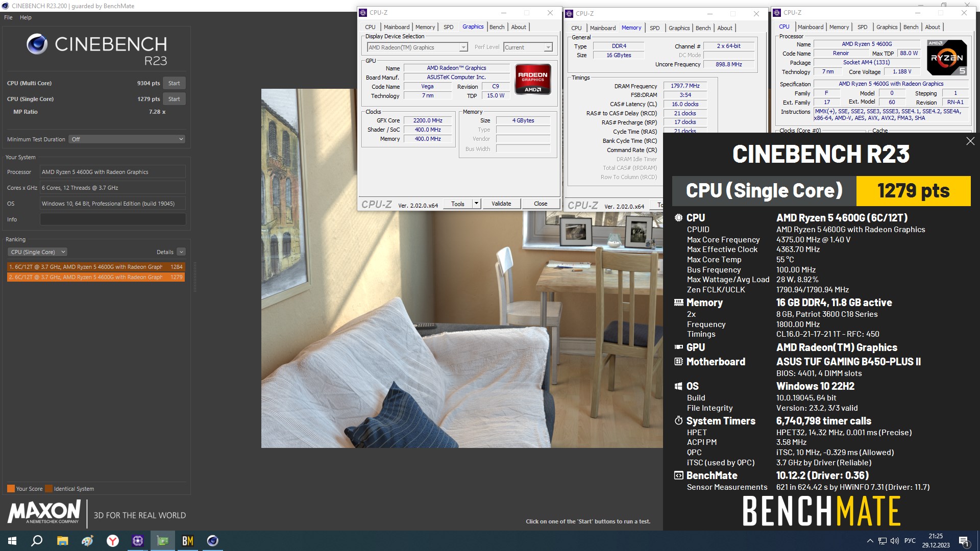Click Processor field in Cinebench
Screen dimensions: 980x551
tap(113, 172)
